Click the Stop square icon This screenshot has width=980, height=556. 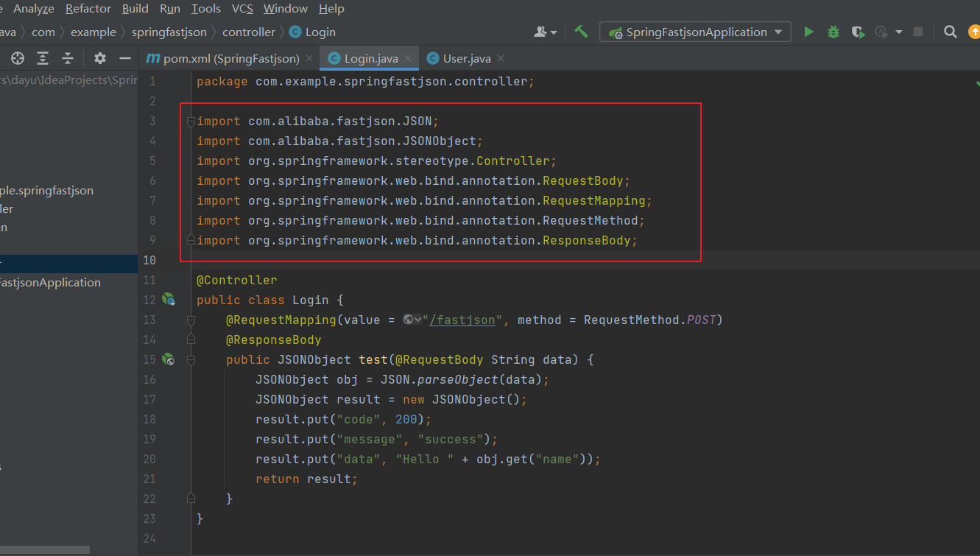[918, 32]
